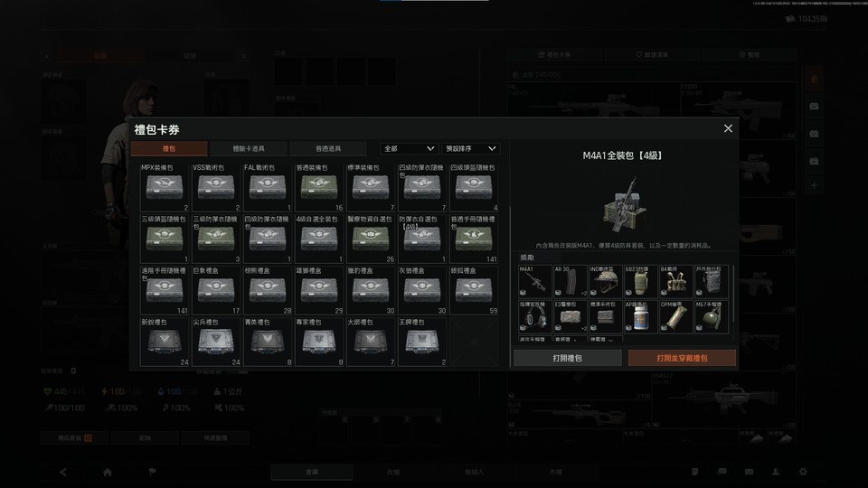
Task: Open the 全部 filter dropdown
Action: click(x=409, y=148)
